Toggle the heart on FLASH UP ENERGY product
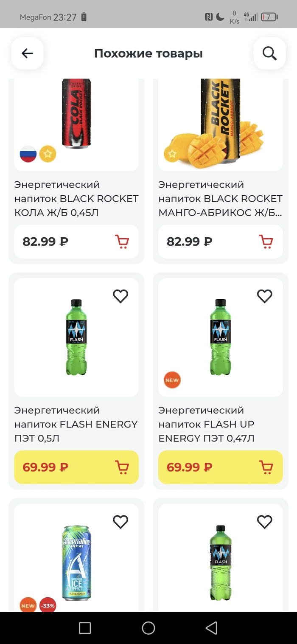This screenshot has width=297, height=644. pos(264,296)
